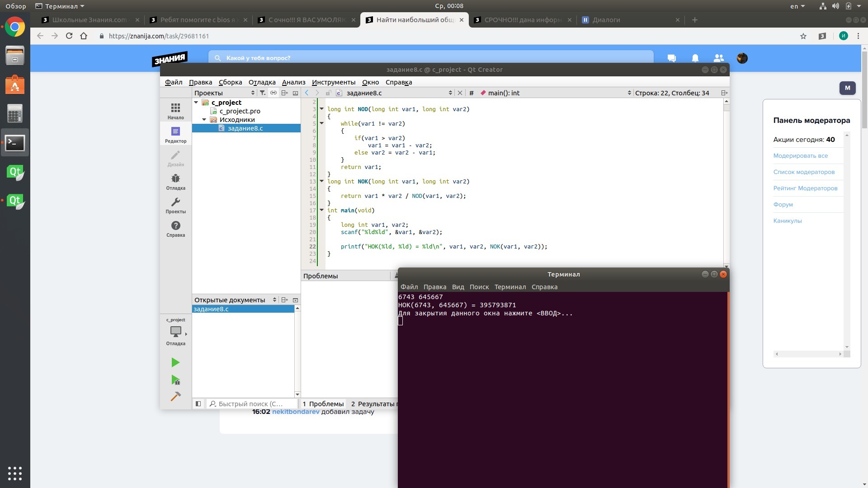This screenshot has height=488, width=868.
Task: Open the Начало welcome mode
Action: [175, 111]
